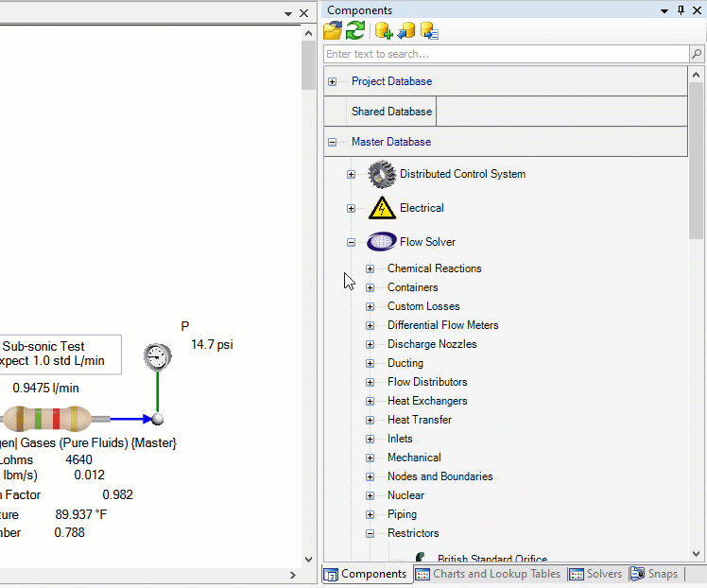
Task: Collapse the Master Database section
Action: [332, 142]
